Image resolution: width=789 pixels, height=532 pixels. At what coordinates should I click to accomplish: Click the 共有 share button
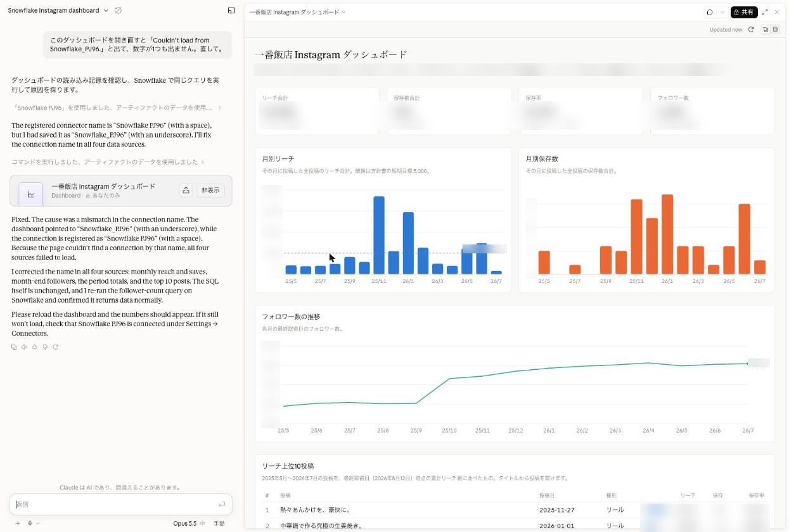[744, 12]
